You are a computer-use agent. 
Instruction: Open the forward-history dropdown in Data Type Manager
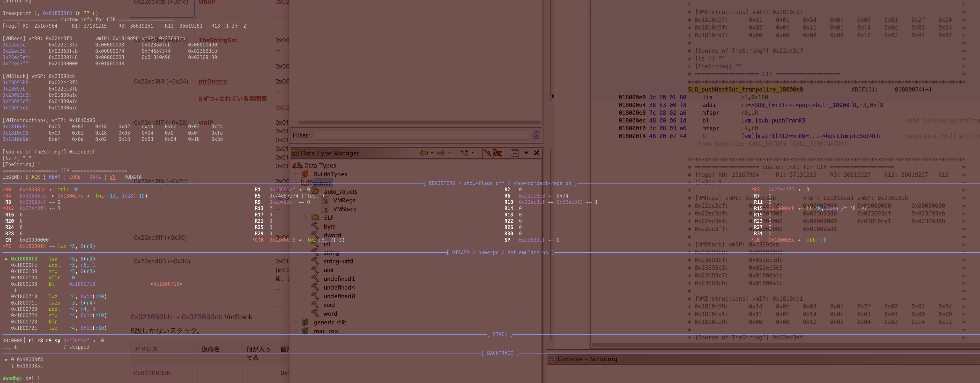tap(450, 153)
